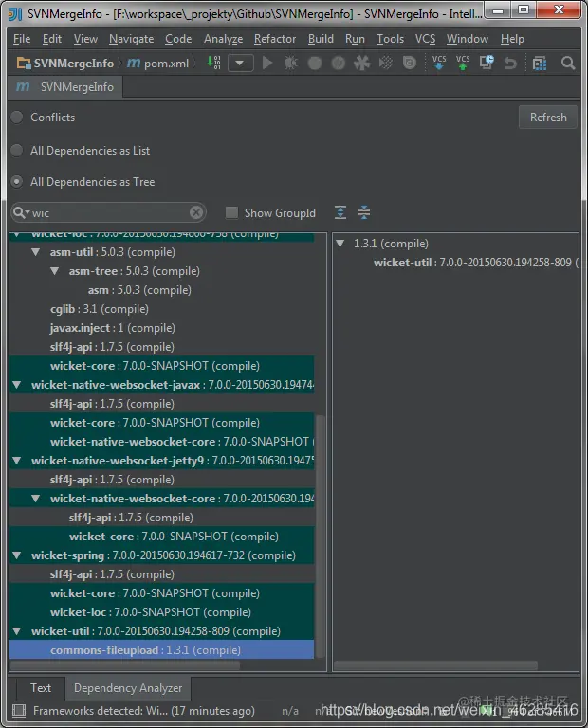Viewport: 588px width, 728px height.
Task: Open the run configuration dropdown
Action: (x=241, y=63)
